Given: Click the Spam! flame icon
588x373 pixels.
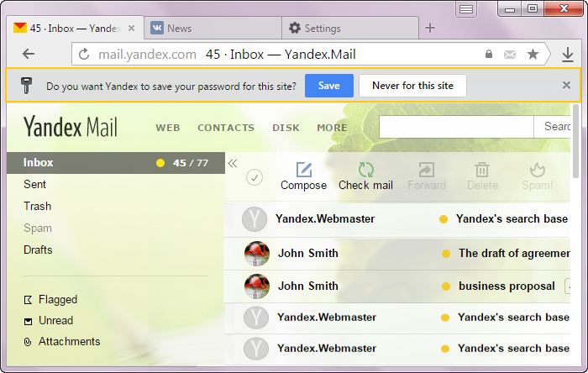Looking at the screenshot, I should pyautogui.click(x=537, y=170).
